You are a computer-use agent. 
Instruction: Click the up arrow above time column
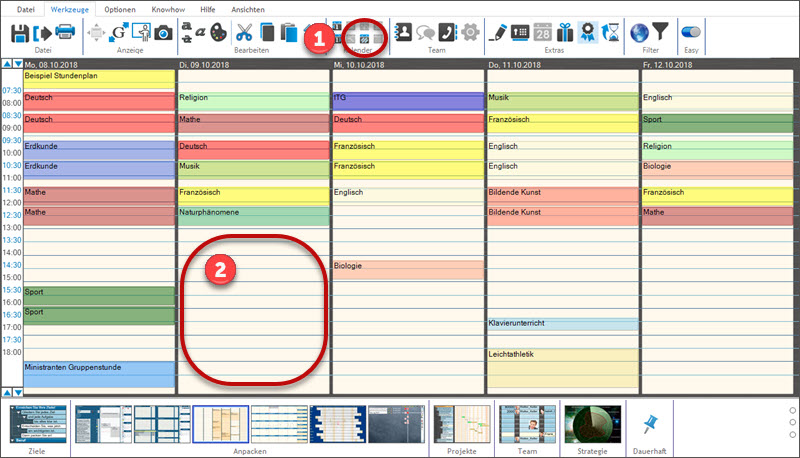6,64
